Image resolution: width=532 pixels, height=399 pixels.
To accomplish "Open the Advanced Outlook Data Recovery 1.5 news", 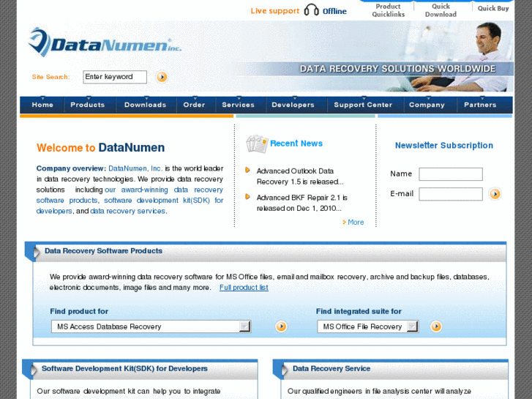I will point(300,176).
